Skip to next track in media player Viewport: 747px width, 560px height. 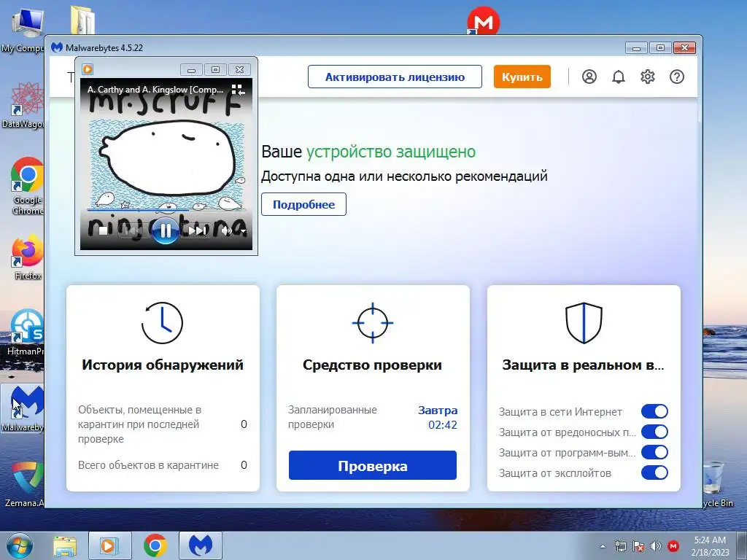click(x=197, y=231)
